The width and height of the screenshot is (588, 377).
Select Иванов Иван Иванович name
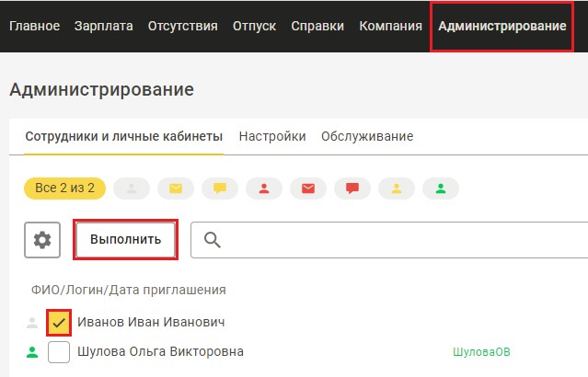151,322
